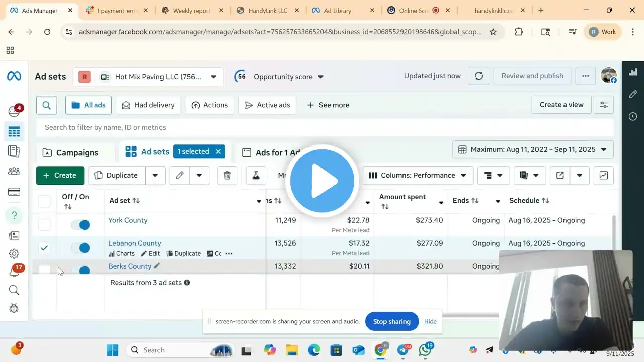Select the Had delivery filter tab
This screenshot has height=362, width=644.
click(148, 105)
